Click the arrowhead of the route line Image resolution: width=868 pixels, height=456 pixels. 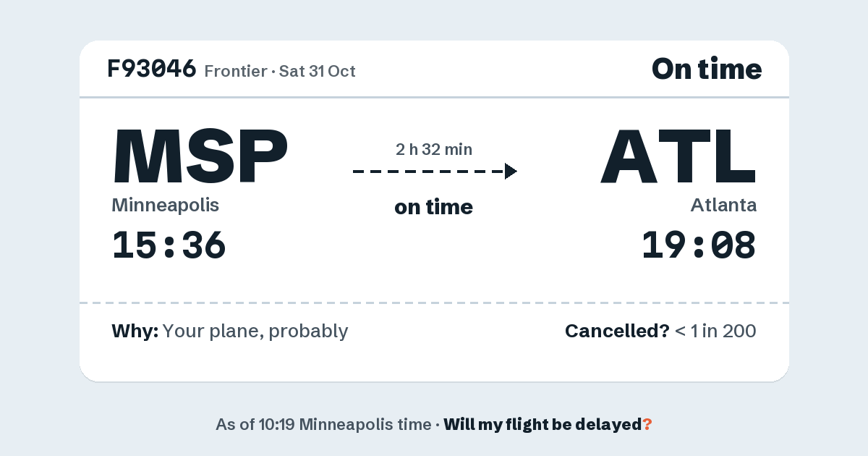[x=511, y=172]
